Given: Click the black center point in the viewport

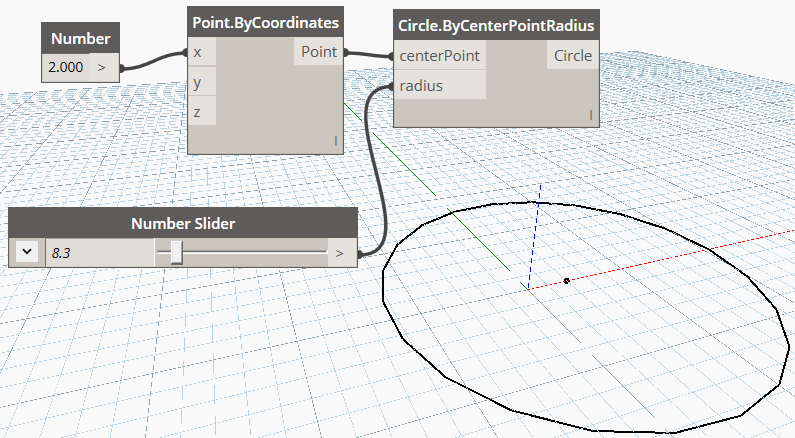Looking at the screenshot, I should point(567,280).
